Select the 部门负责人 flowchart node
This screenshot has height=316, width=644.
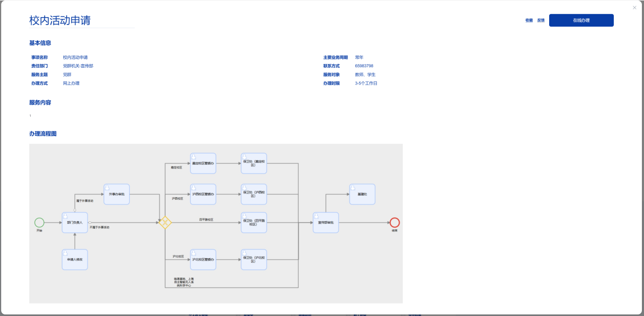tap(75, 223)
